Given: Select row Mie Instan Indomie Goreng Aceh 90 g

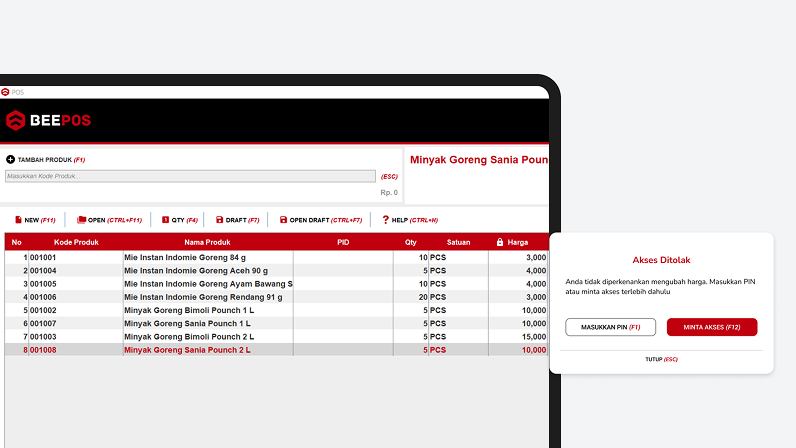Looking at the screenshot, I should 277,271.
